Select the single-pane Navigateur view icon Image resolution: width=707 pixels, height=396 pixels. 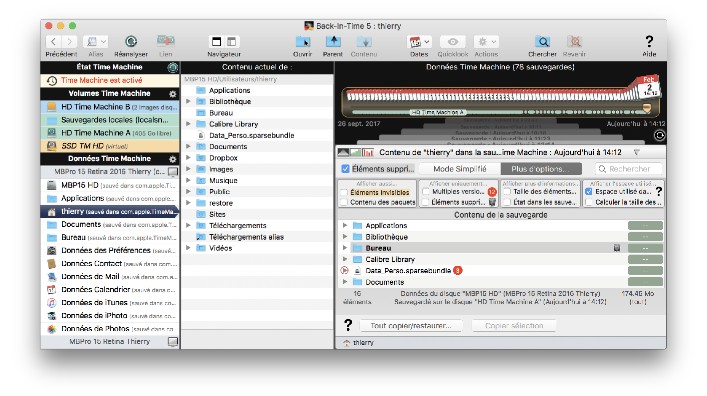[216, 42]
